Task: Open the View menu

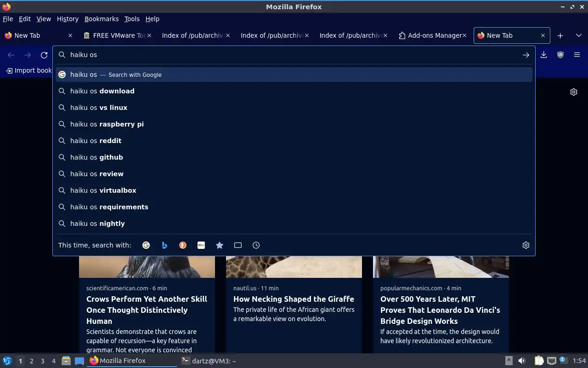Action: (x=44, y=19)
